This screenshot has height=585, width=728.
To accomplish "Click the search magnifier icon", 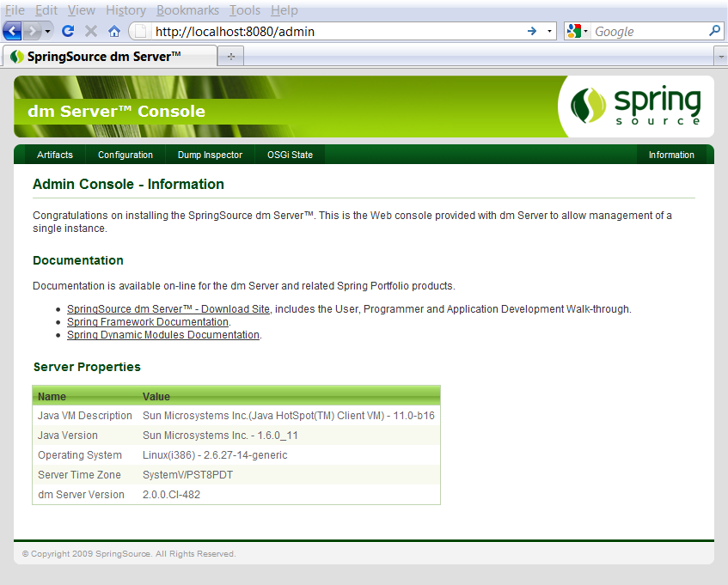I will (x=714, y=31).
